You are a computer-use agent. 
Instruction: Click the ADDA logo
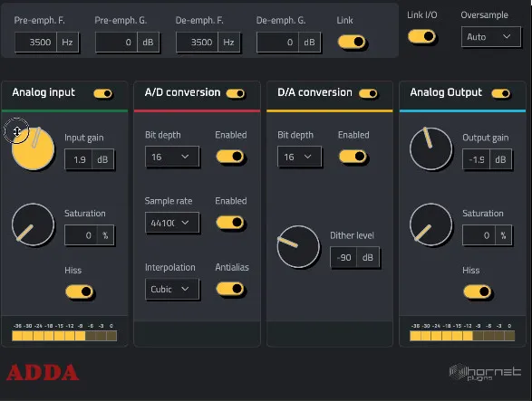pos(43,372)
